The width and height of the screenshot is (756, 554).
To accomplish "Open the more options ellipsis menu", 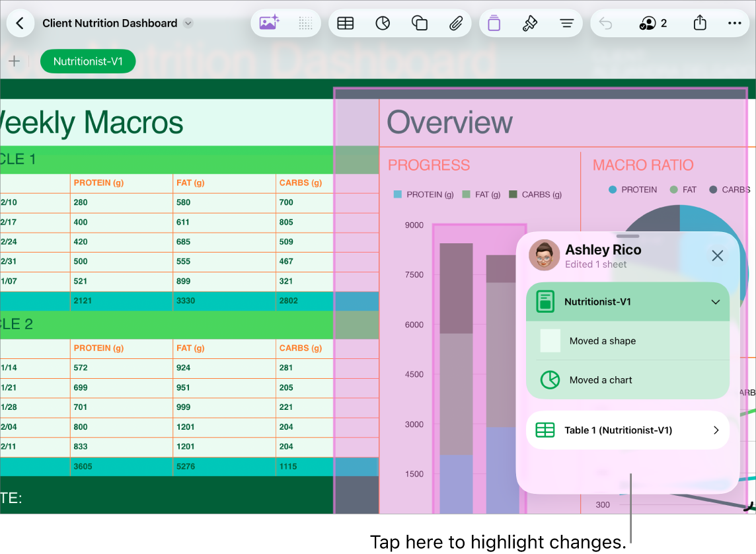I will pyautogui.click(x=735, y=23).
